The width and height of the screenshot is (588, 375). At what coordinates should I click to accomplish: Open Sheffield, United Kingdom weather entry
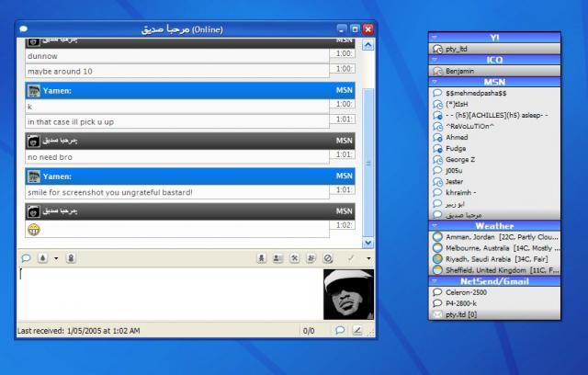point(494,270)
